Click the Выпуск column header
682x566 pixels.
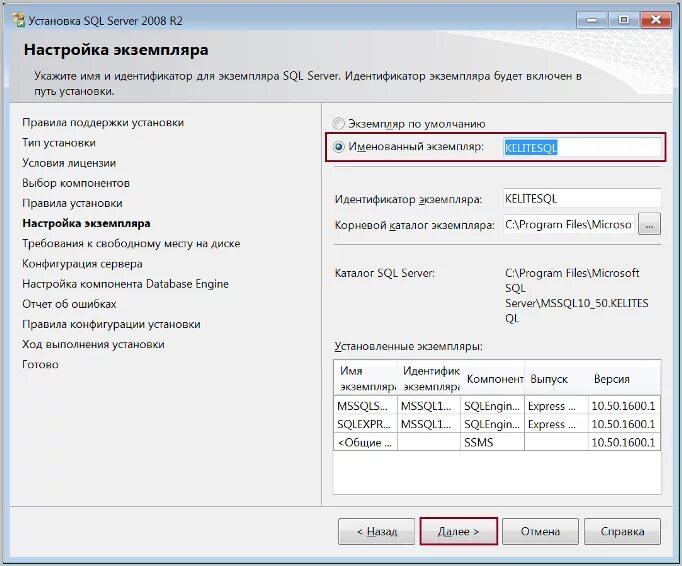point(556,378)
